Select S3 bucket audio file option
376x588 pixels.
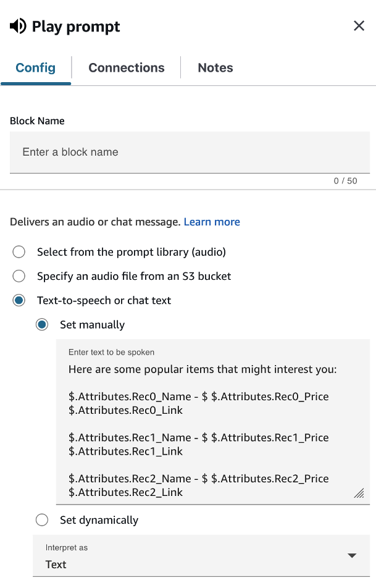pyautogui.click(x=19, y=276)
